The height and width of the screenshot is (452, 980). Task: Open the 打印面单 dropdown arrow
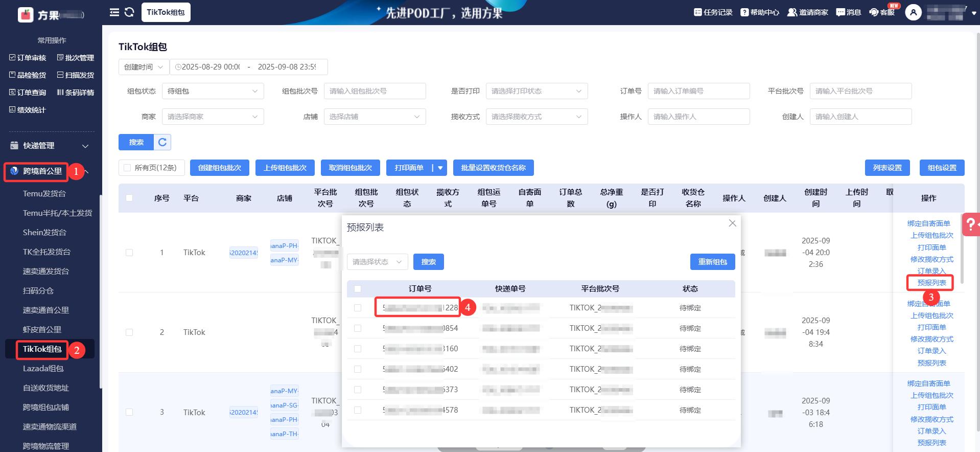pos(440,168)
